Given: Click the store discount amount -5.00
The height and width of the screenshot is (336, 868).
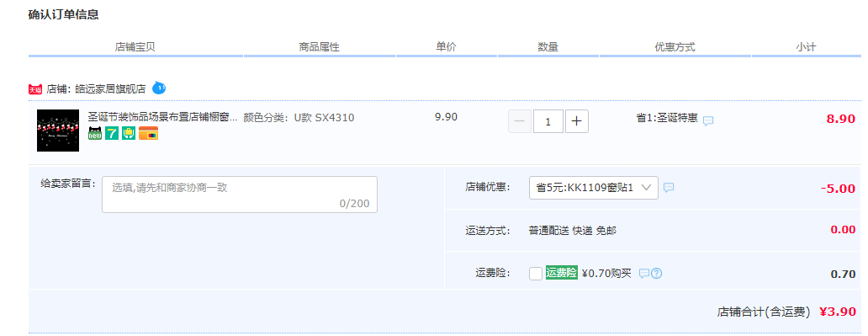Looking at the screenshot, I should point(838,189).
